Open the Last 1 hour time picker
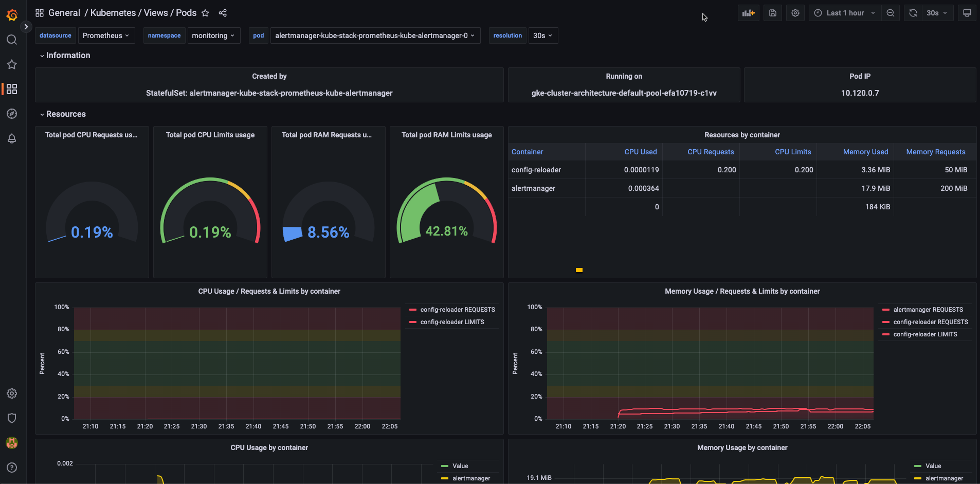Viewport: 980px width, 484px height. (845, 13)
